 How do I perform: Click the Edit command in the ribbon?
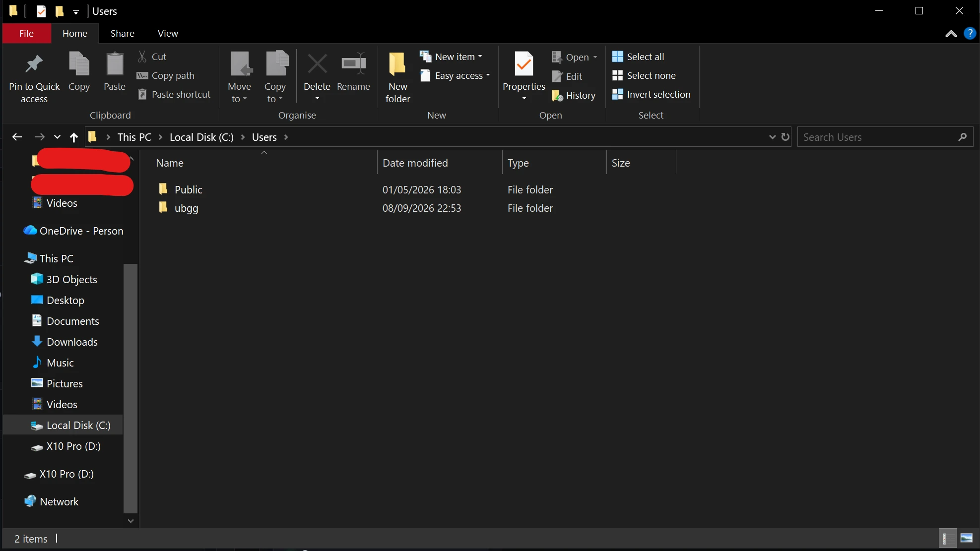click(x=567, y=76)
